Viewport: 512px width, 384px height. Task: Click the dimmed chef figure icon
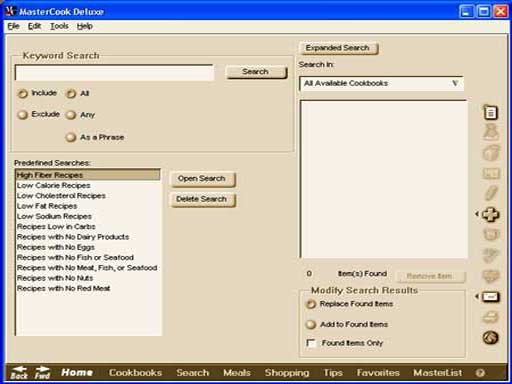point(491,132)
